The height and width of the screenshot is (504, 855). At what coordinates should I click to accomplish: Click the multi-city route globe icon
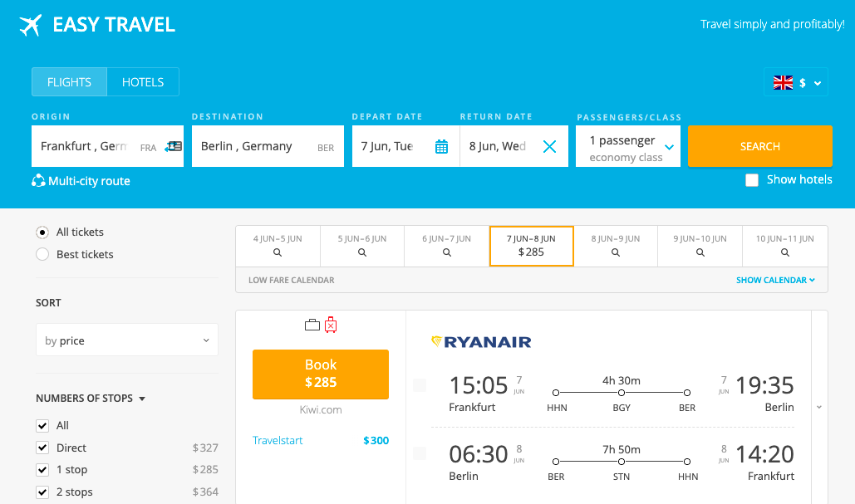39,181
